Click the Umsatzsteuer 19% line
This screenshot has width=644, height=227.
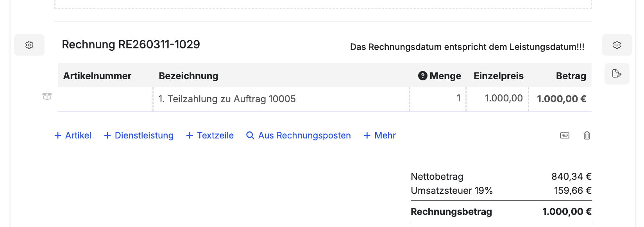coord(452,191)
